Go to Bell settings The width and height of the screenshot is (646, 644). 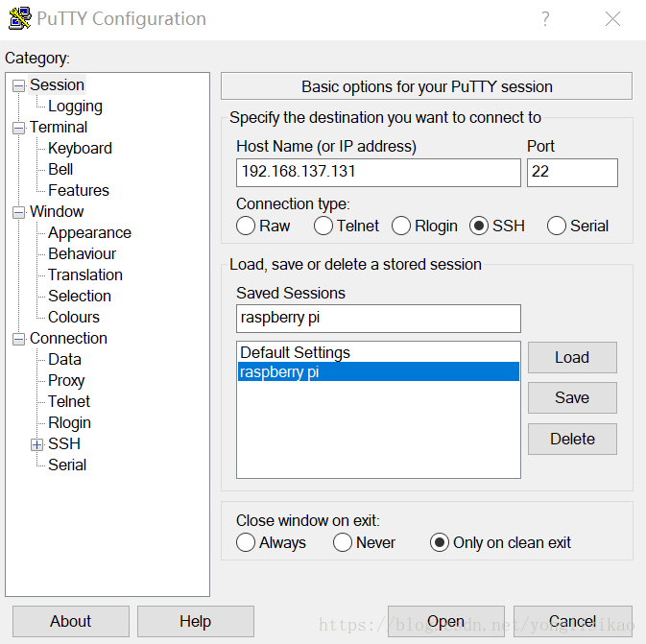[x=60, y=169]
